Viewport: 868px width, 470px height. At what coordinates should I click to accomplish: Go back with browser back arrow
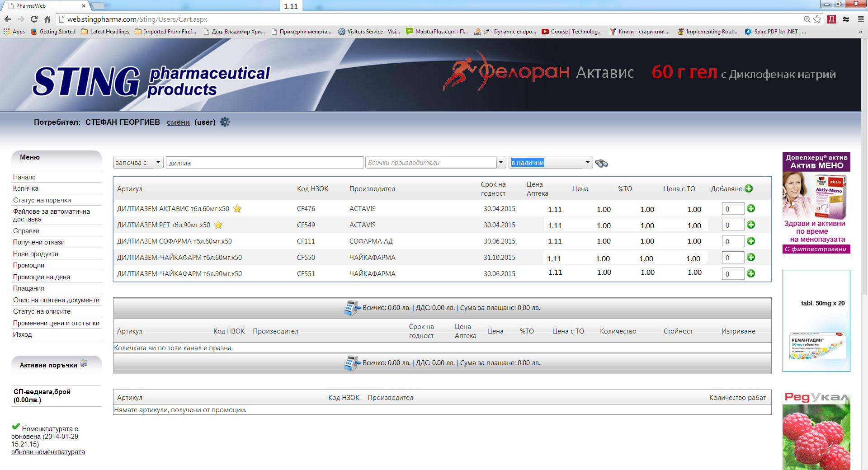8,19
